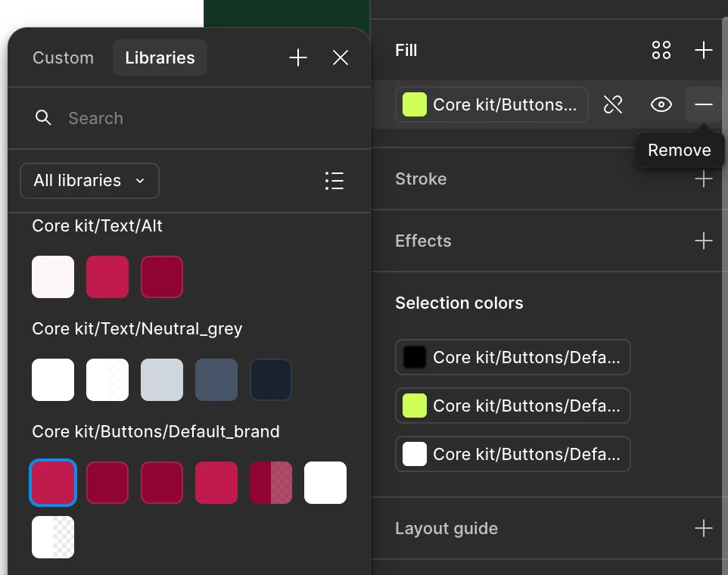The height and width of the screenshot is (575, 728).
Task: Pick the highlighted Default_brand crimson swatch
Action: point(53,483)
